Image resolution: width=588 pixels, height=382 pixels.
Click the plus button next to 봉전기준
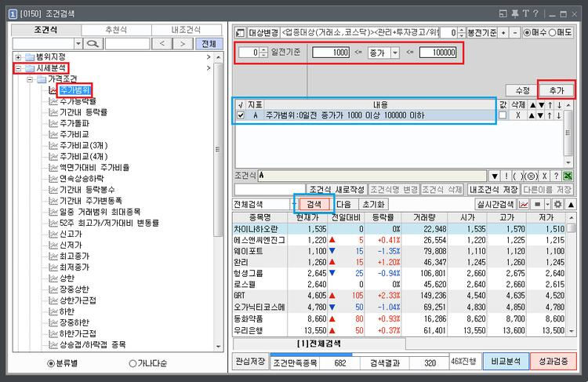503,33
